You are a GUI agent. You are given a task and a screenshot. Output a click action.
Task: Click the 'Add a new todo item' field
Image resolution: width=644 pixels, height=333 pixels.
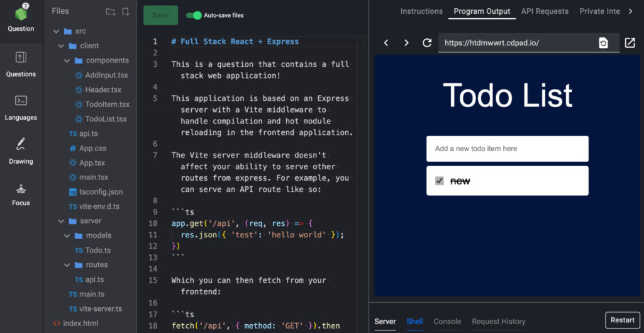[x=507, y=149]
